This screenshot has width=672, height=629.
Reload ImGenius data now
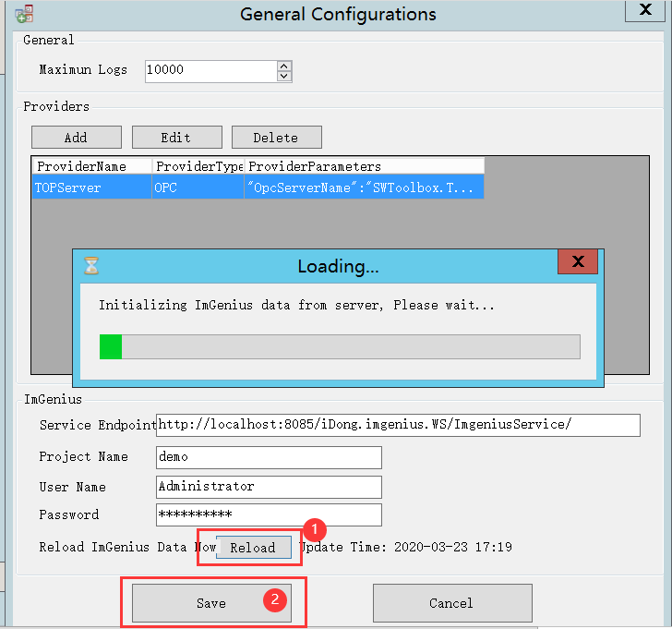pyautogui.click(x=253, y=548)
